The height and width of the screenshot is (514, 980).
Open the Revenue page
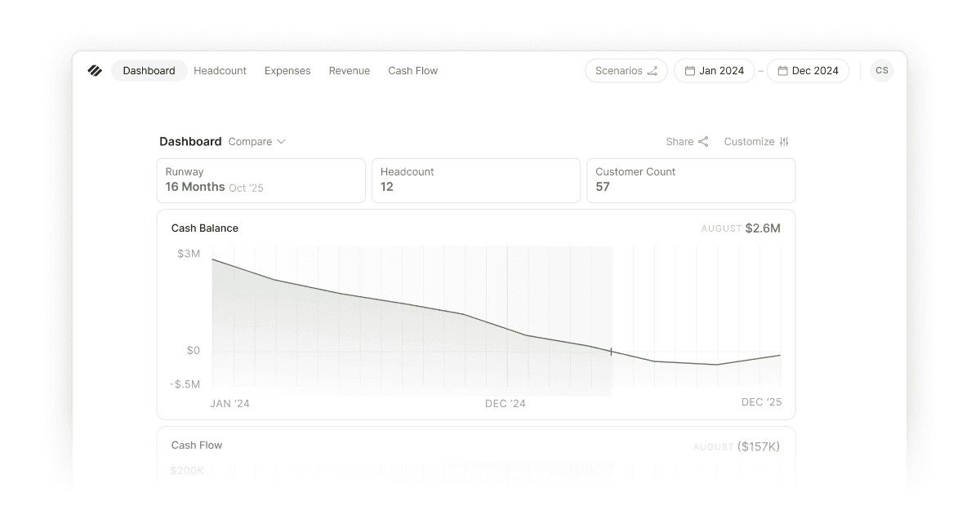[350, 71]
